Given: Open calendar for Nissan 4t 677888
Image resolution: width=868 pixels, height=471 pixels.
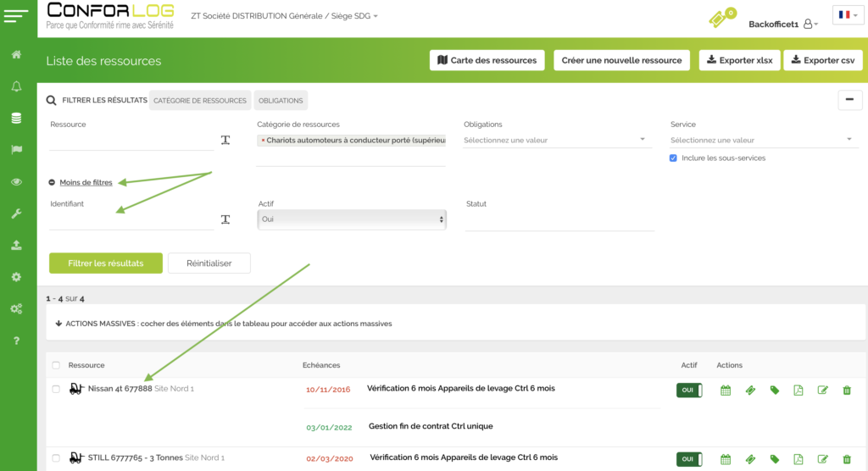Looking at the screenshot, I should click(x=726, y=390).
